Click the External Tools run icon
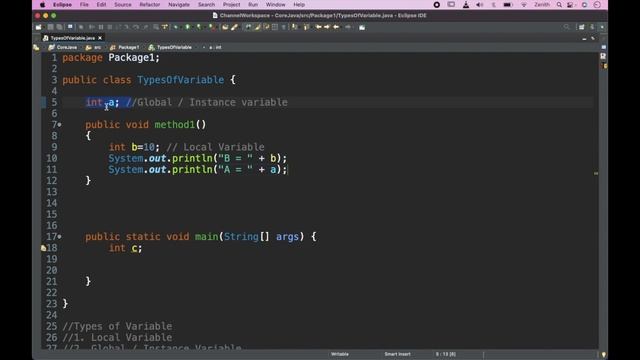 point(211,27)
